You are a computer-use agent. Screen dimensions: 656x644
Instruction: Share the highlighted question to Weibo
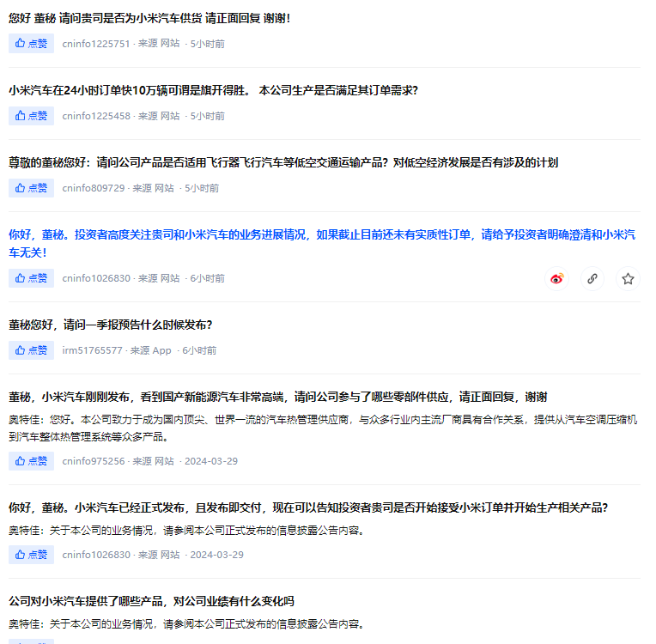(x=557, y=278)
